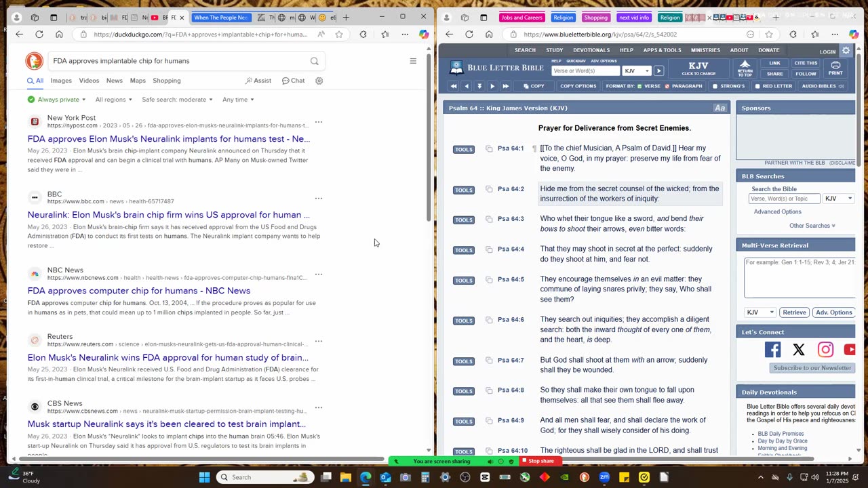Open File Explorer from the taskbar
This screenshot has width=868, height=488.
(x=345, y=477)
